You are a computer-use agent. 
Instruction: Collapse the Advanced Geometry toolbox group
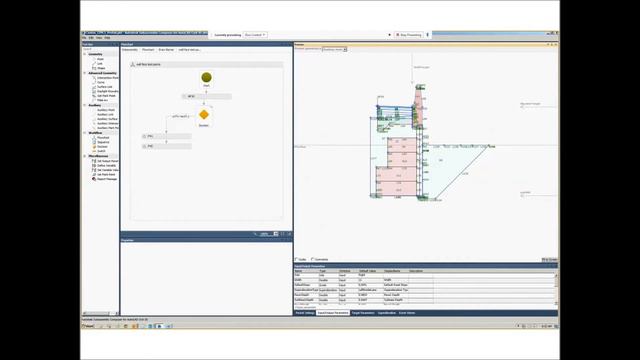coord(85,73)
